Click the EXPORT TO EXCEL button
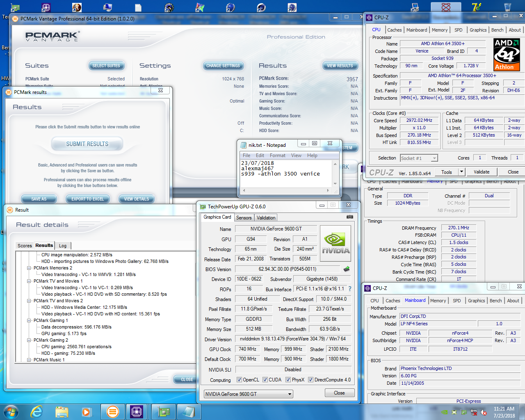Image resolution: width=525 pixels, height=420 pixels. coord(87,199)
